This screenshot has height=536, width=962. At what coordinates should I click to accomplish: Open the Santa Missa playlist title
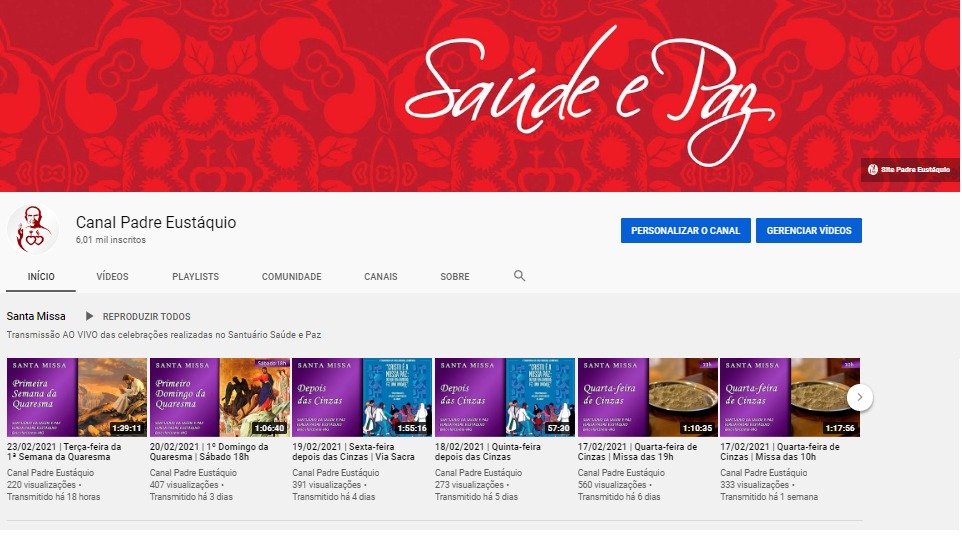[36, 316]
